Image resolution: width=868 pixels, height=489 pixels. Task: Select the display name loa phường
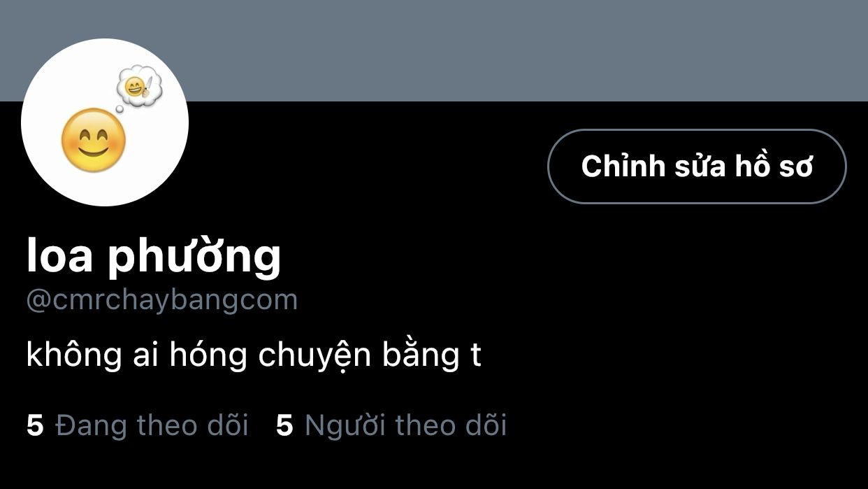click(154, 256)
